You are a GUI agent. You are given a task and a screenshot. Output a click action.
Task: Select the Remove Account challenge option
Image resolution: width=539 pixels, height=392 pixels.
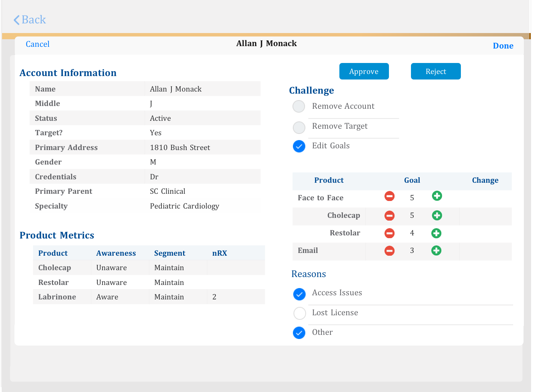point(299,106)
